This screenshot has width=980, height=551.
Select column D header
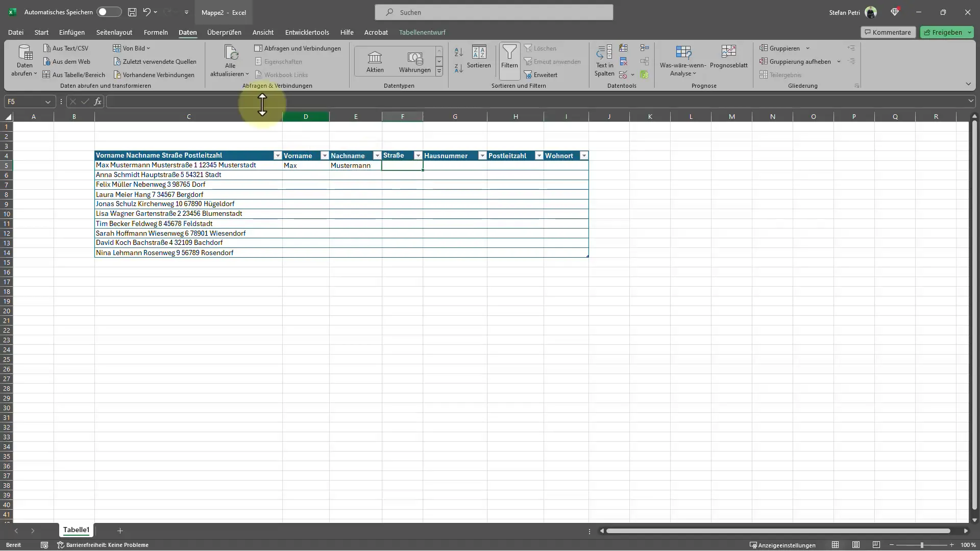(x=306, y=117)
